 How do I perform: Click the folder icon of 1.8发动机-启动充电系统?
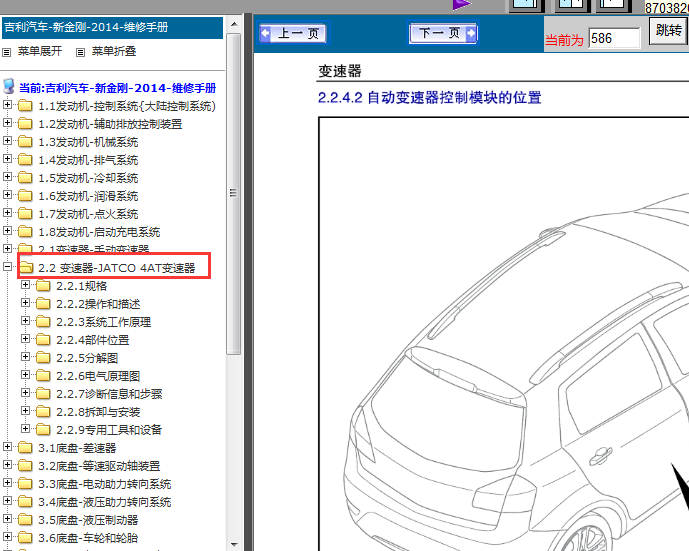tap(25, 232)
